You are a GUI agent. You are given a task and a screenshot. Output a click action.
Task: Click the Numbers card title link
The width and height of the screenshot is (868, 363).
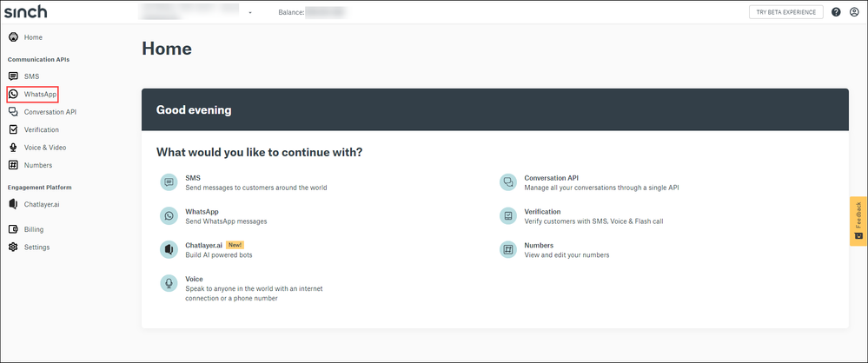click(539, 245)
